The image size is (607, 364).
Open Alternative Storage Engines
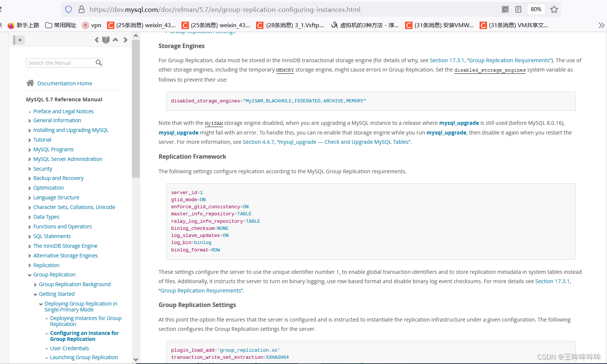(66, 256)
